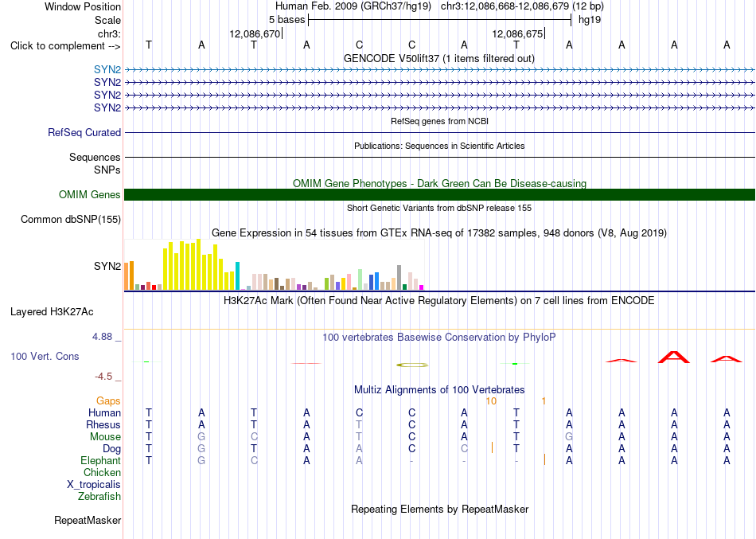
Task: Click the tall gray bar in SYN2 expression chart
Action: point(399,278)
